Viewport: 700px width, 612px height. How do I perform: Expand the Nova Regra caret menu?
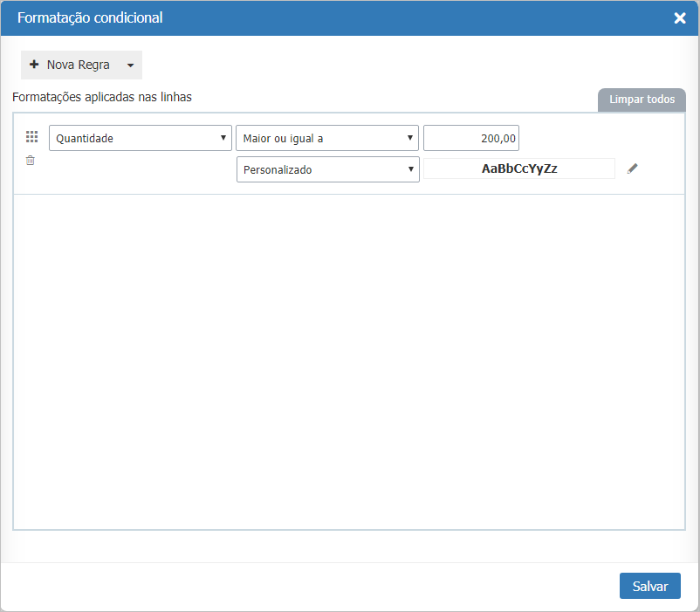(x=129, y=64)
